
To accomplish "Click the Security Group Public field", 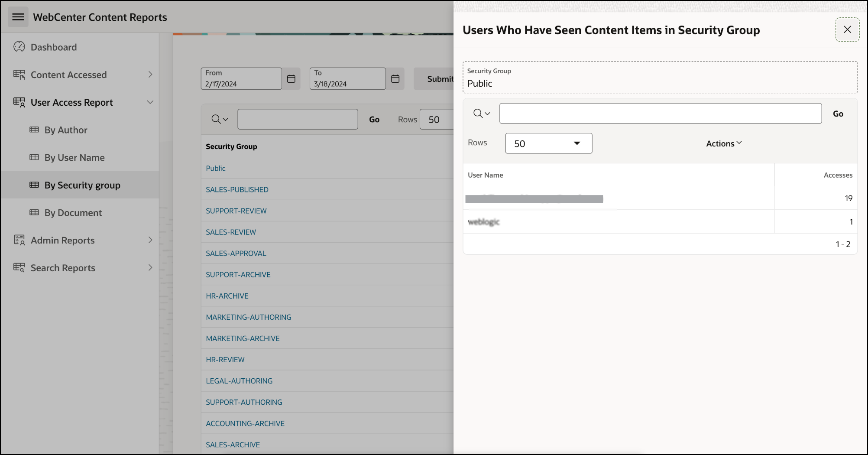I will [660, 77].
